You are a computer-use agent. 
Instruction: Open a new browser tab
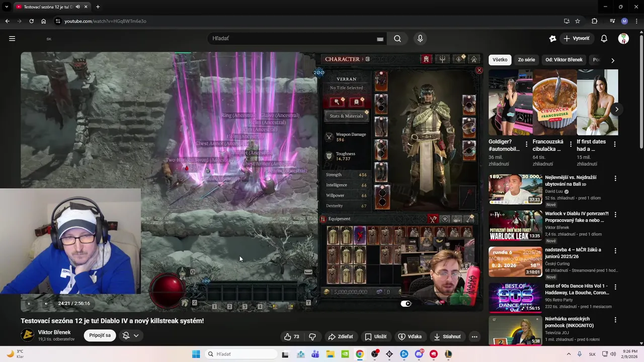98,7
